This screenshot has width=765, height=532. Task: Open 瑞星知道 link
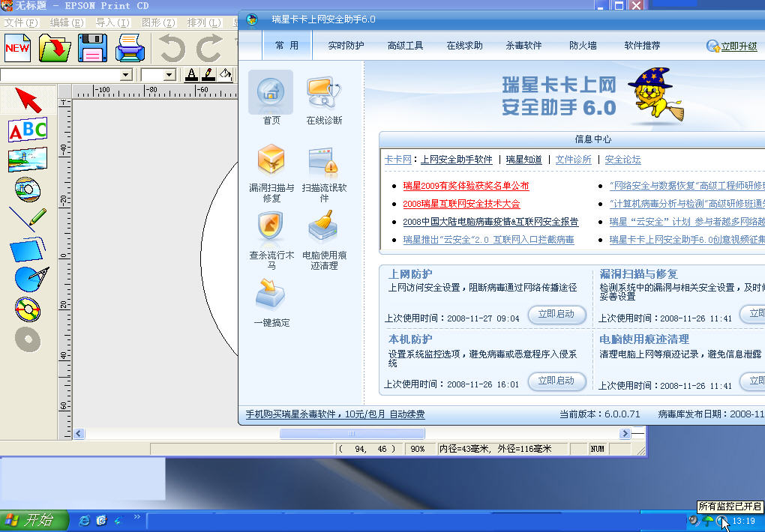point(524,160)
